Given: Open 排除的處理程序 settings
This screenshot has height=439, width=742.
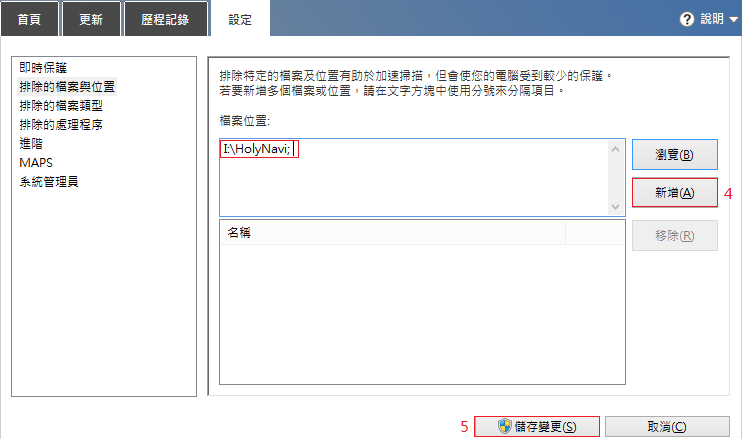Looking at the screenshot, I should [x=60, y=125].
